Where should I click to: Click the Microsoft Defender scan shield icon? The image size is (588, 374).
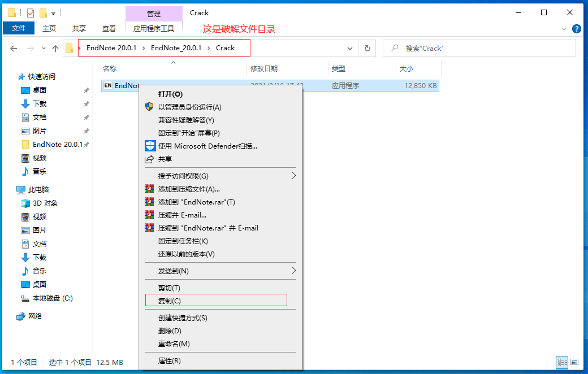click(x=149, y=146)
